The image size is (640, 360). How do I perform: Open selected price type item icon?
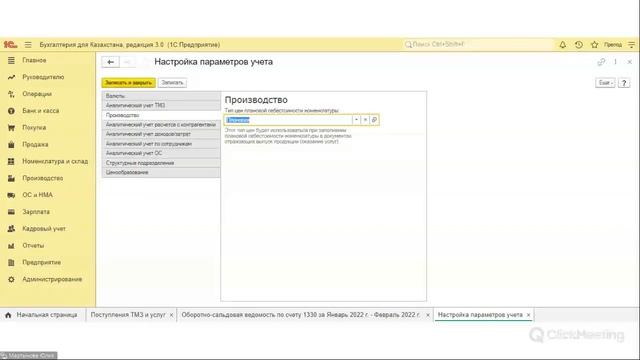[374, 120]
